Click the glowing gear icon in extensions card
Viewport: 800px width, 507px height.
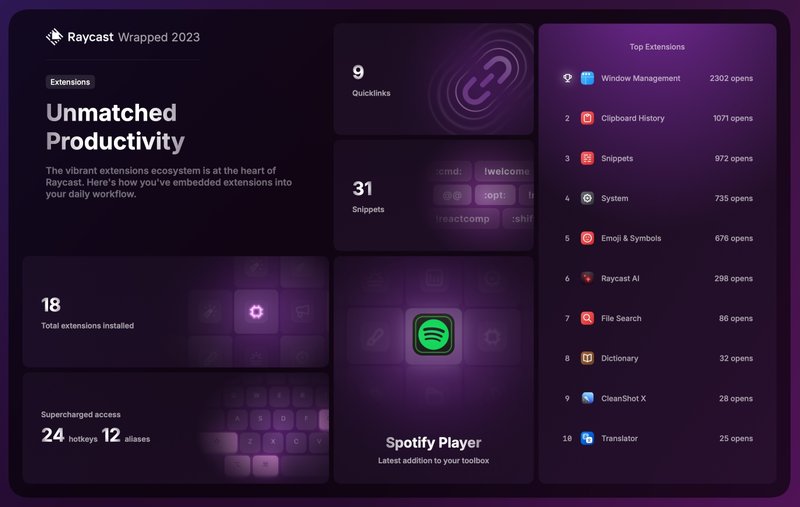click(x=256, y=311)
